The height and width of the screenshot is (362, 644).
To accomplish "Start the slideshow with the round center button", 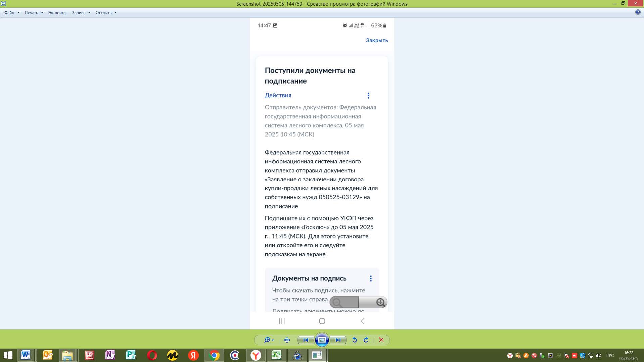I will point(322,340).
